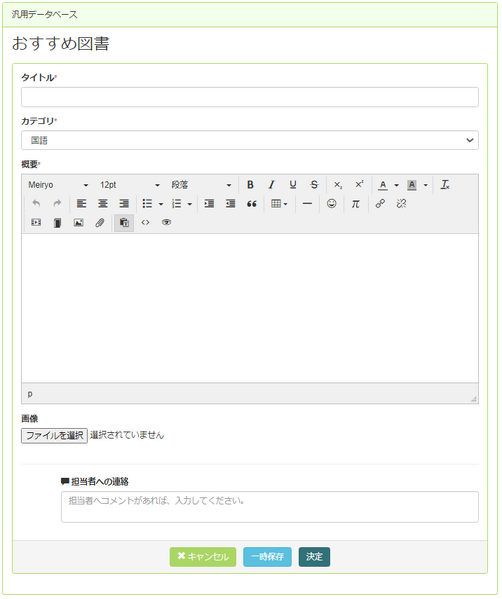Expand the text color picker arrow
502x599 pixels.
pyautogui.click(x=397, y=185)
